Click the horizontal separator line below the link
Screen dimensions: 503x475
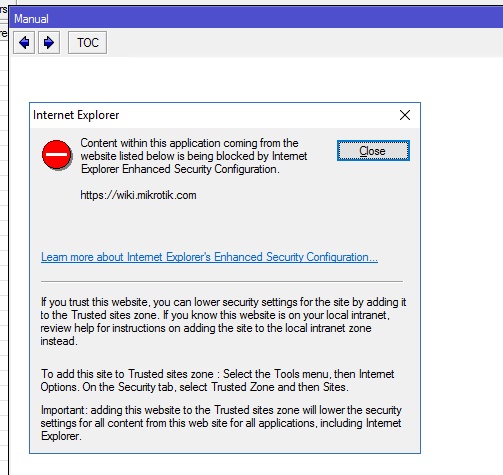[x=222, y=281]
